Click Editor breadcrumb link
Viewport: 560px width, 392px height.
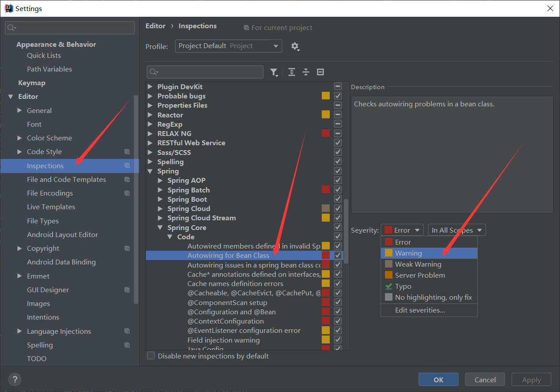[156, 26]
